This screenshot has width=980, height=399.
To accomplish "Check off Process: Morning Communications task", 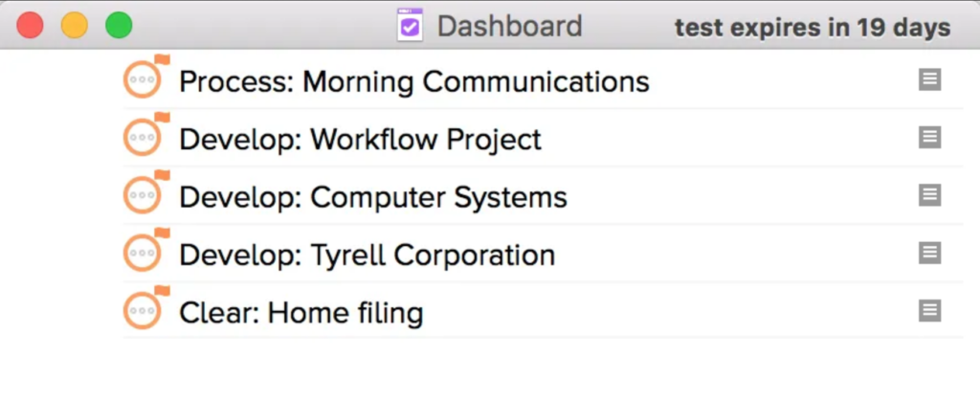I will 143,81.
